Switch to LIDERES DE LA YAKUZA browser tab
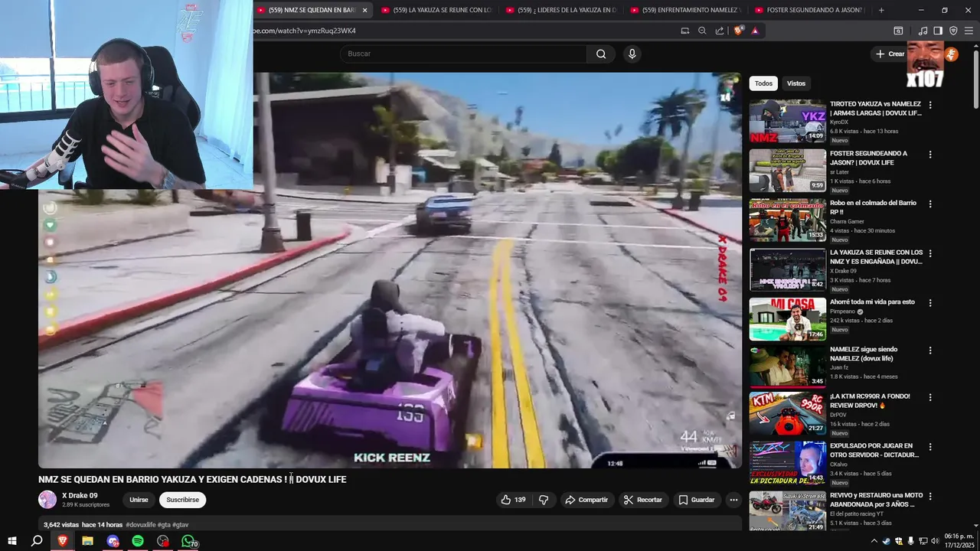This screenshot has width=980, height=551. [561, 10]
